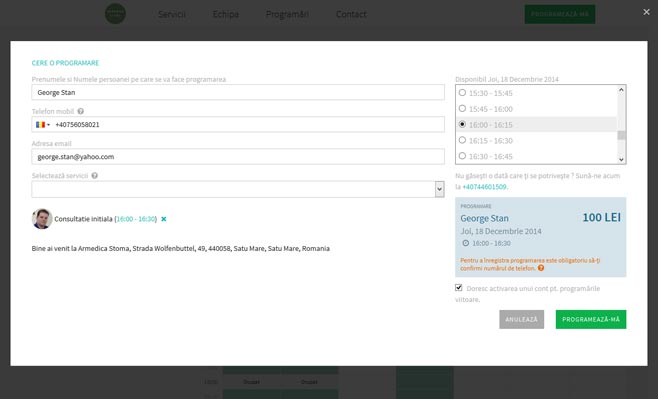
Task: Click the green PROGRAMEAZĂ-MĂ button in the dialog
Action: [x=591, y=319]
